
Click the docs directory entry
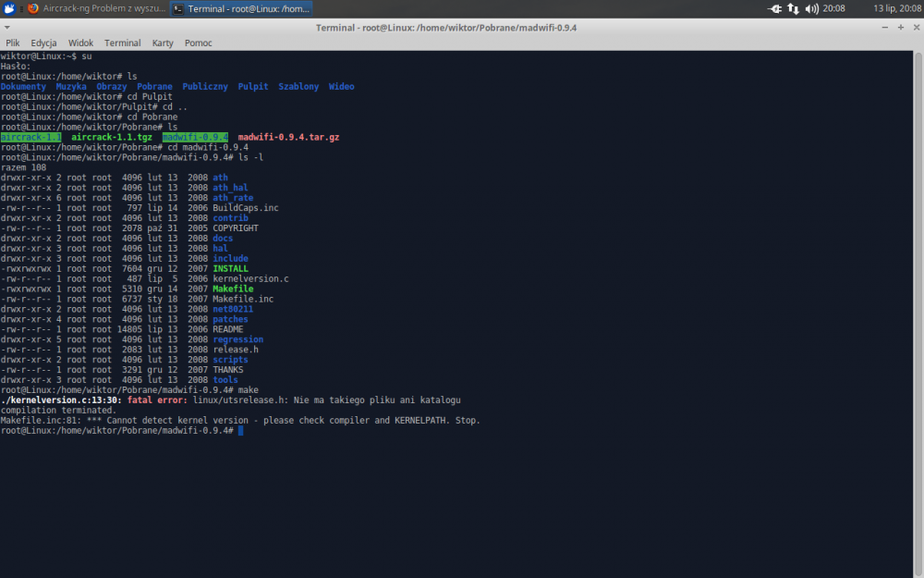coord(223,239)
